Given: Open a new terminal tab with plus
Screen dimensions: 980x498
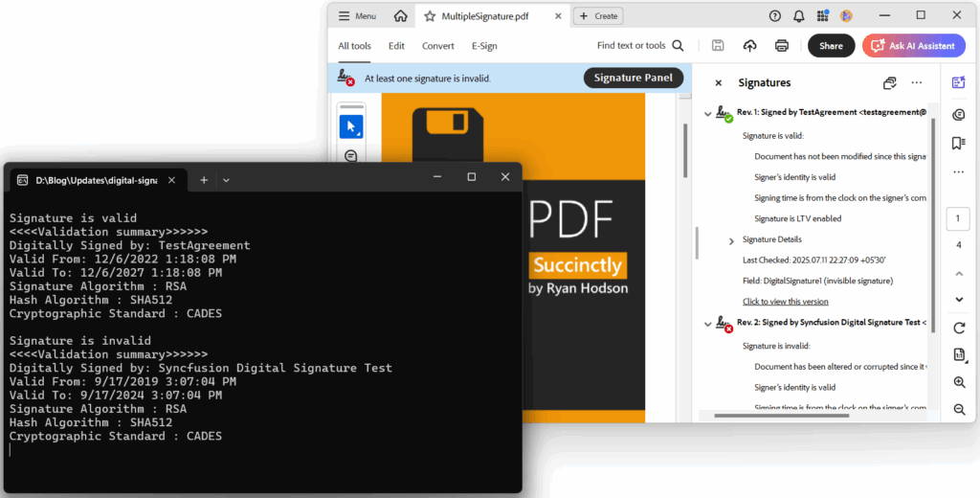Looking at the screenshot, I should (x=204, y=179).
